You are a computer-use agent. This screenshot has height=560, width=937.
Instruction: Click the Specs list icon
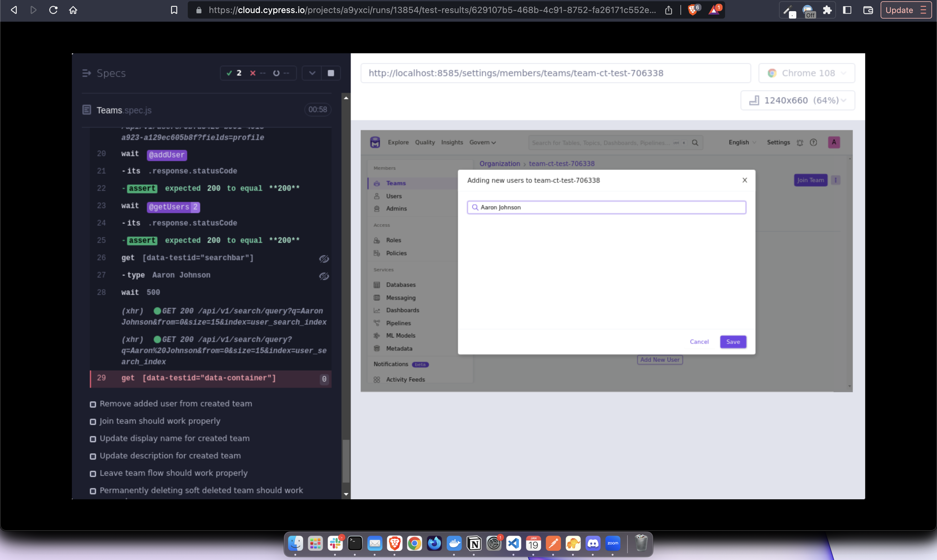pos(86,73)
